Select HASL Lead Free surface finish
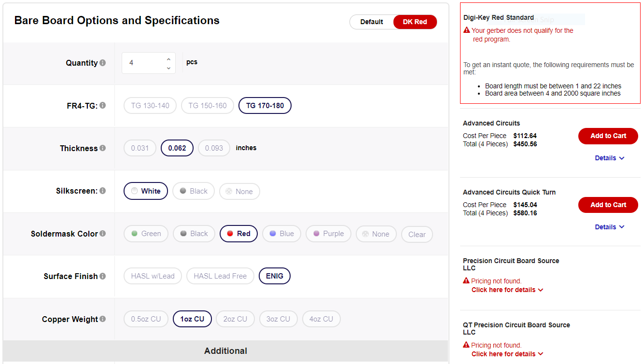The width and height of the screenshot is (643, 364). [220, 276]
